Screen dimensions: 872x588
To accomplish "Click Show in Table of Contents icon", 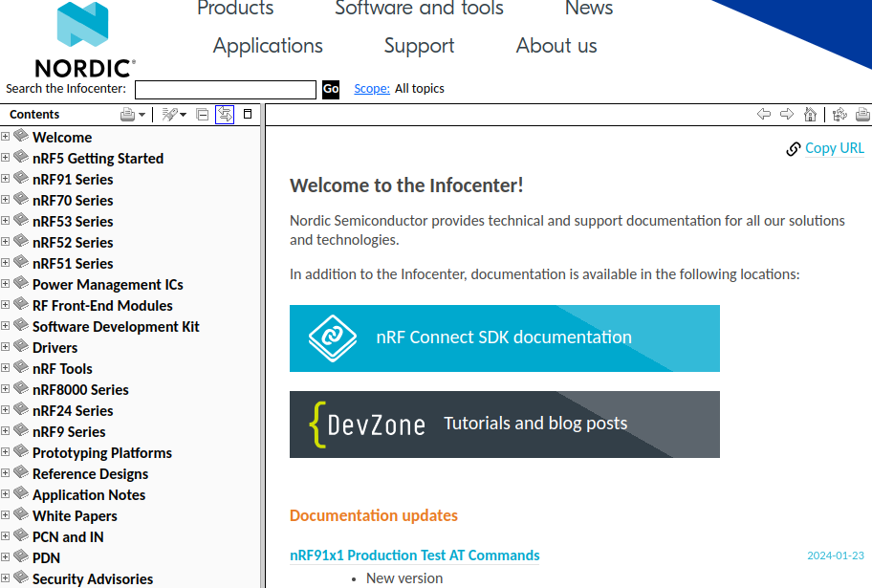I will 839,115.
